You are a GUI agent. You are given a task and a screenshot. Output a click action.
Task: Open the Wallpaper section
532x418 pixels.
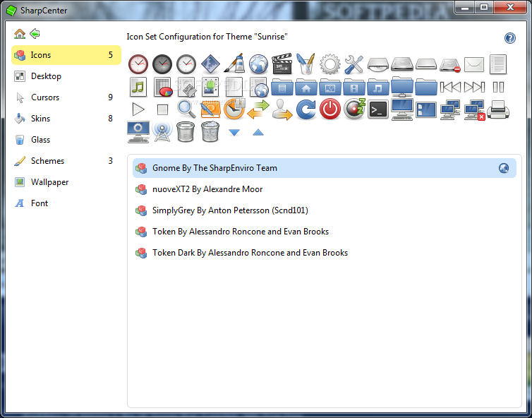pos(66,182)
